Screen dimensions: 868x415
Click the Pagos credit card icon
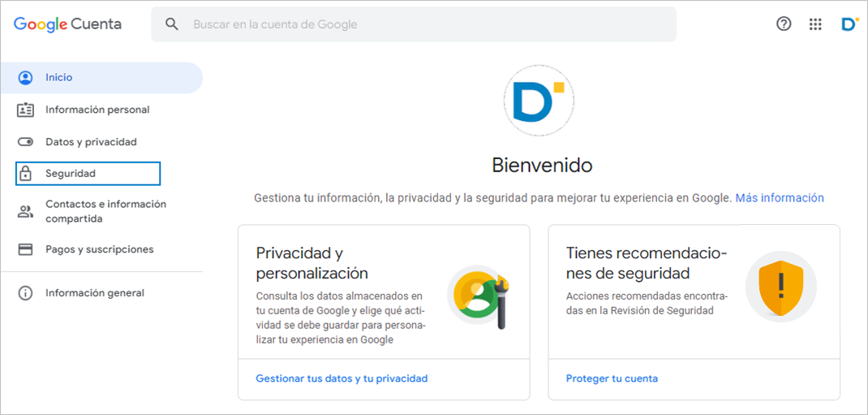click(x=25, y=249)
